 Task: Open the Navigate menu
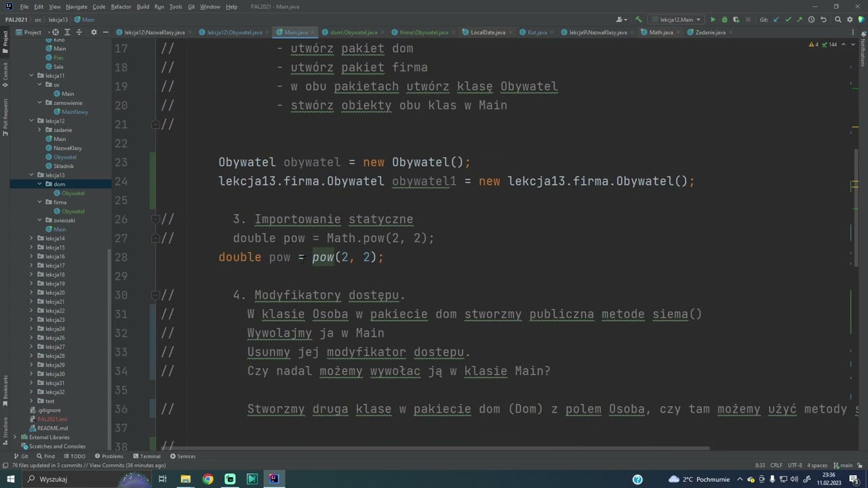point(77,7)
